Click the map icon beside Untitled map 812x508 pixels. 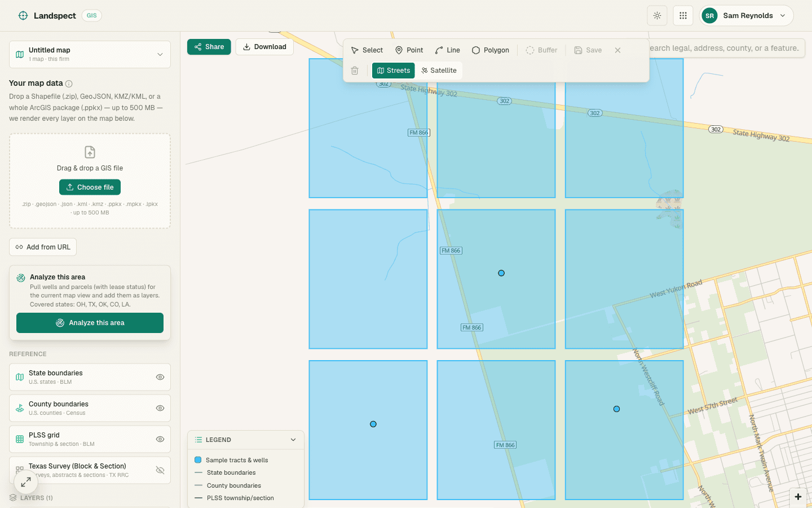(x=20, y=55)
